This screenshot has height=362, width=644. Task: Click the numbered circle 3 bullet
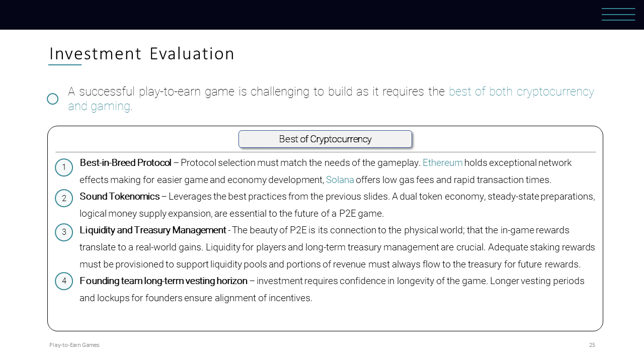pyautogui.click(x=64, y=232)
